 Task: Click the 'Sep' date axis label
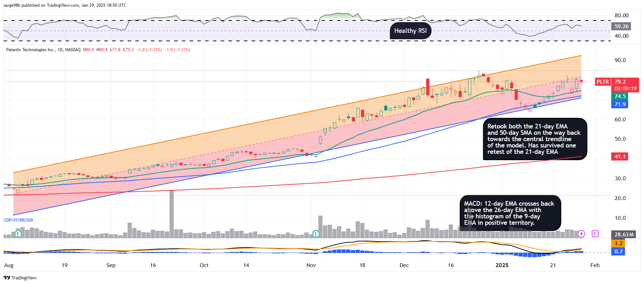111,265
